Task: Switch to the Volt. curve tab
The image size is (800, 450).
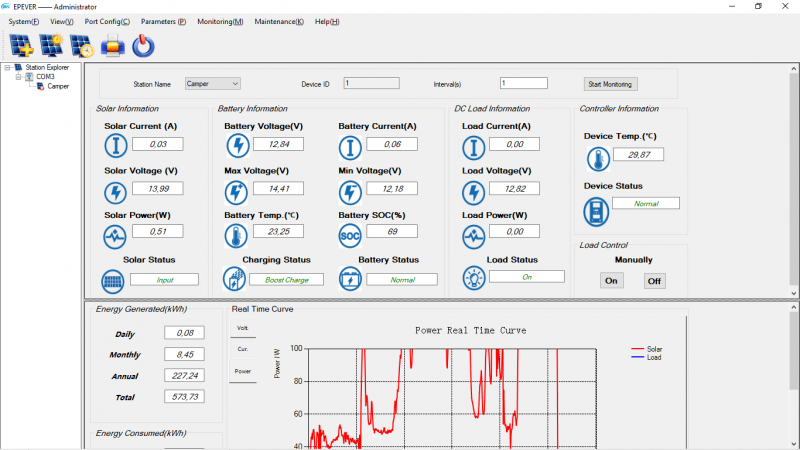Action: pos(241,328)
